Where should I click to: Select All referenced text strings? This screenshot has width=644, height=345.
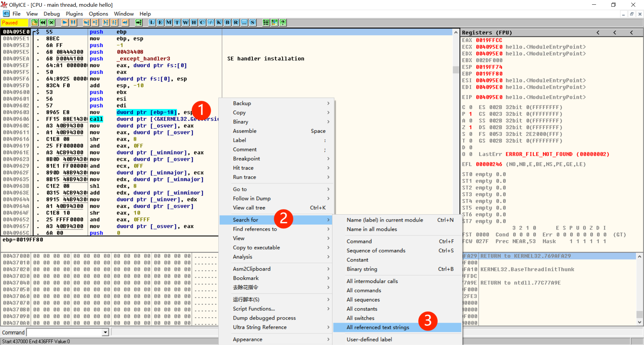(x=378, y=327)
